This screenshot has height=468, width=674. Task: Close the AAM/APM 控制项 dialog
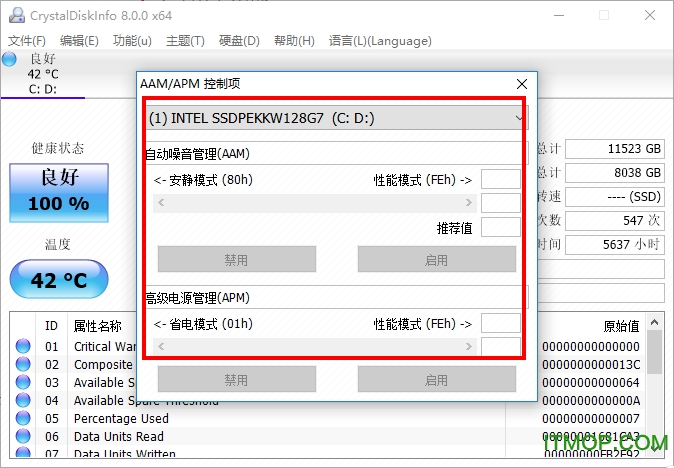(x=522, y=84)
